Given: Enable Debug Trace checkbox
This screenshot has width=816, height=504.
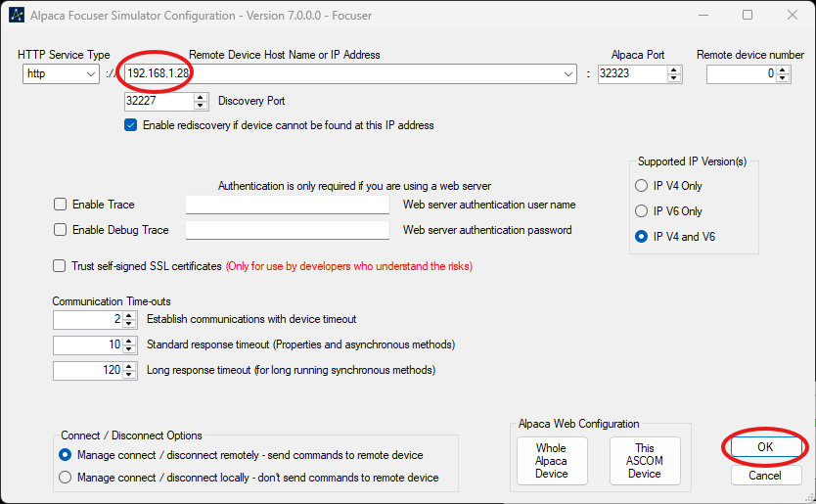Looking at the screenshot, I should (61, 230).
